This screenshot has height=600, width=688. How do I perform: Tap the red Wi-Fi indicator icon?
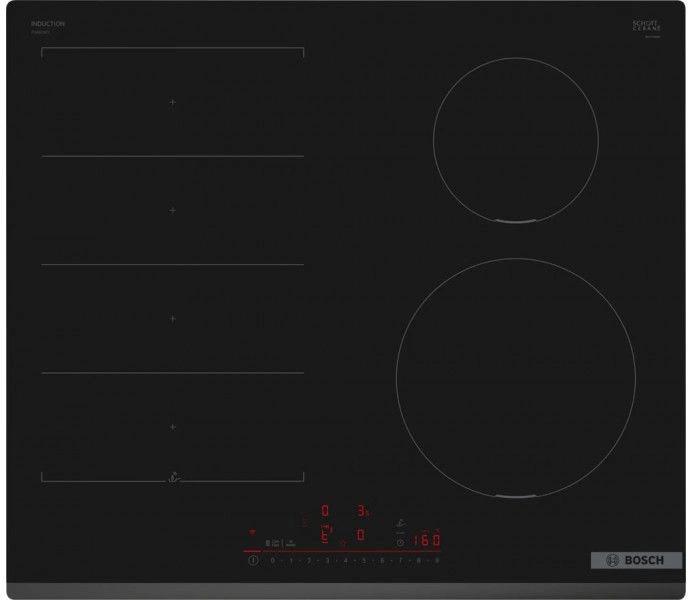[252, 533]
